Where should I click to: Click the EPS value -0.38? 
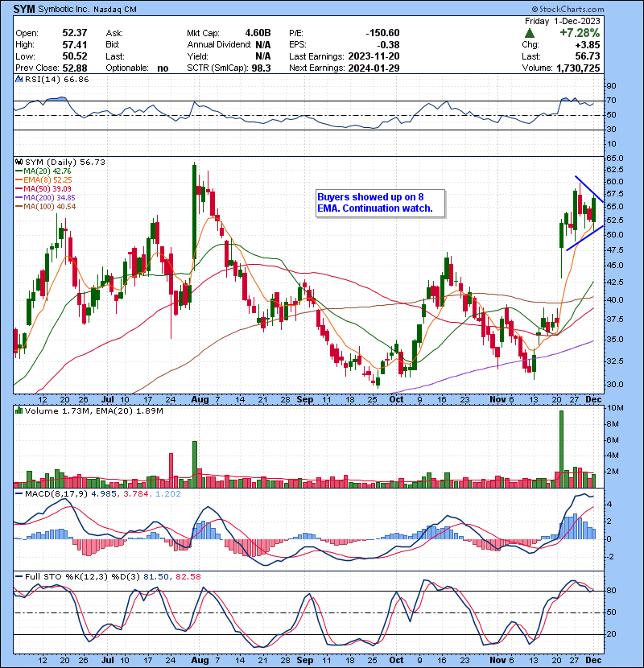(x=388, y=45)
